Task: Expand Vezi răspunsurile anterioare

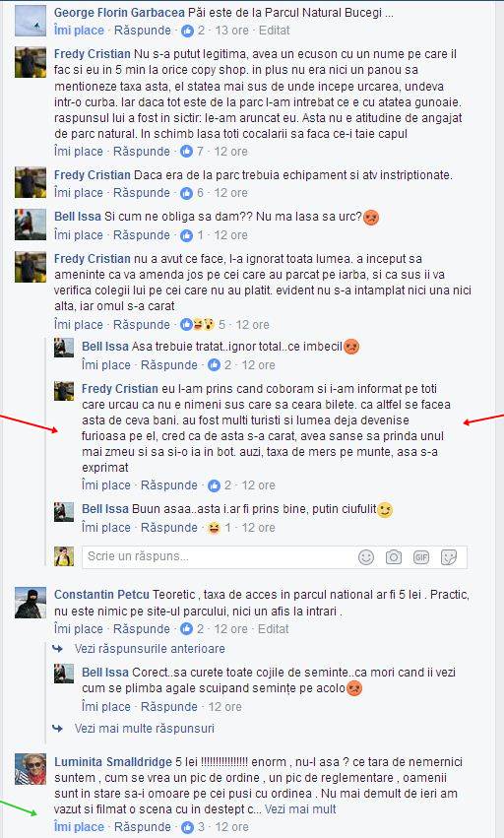Action: tap(150, 649)
